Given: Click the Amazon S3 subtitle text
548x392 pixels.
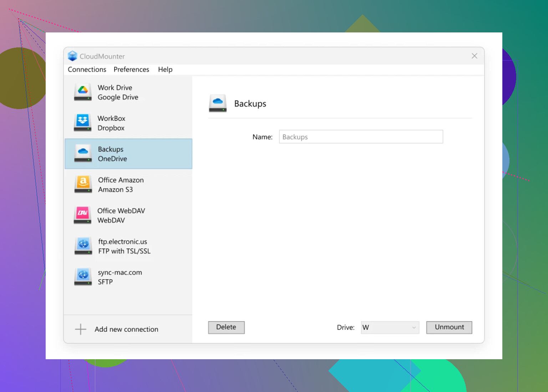Looking at the screenshot, I should click(x=115, y=190).
